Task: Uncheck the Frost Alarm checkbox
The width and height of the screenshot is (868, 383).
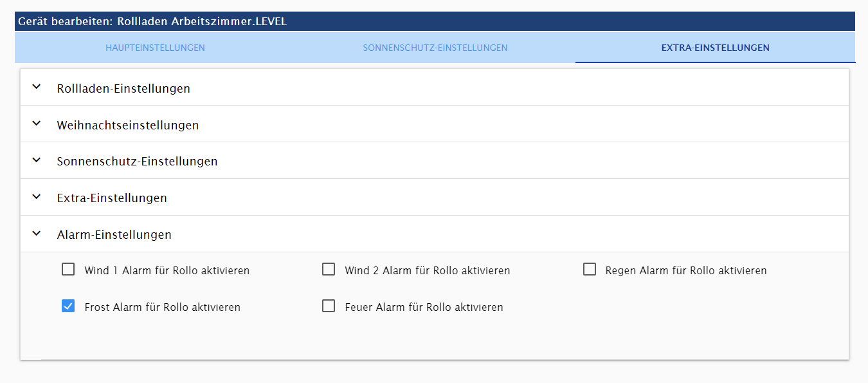Action: pos(68,306)
